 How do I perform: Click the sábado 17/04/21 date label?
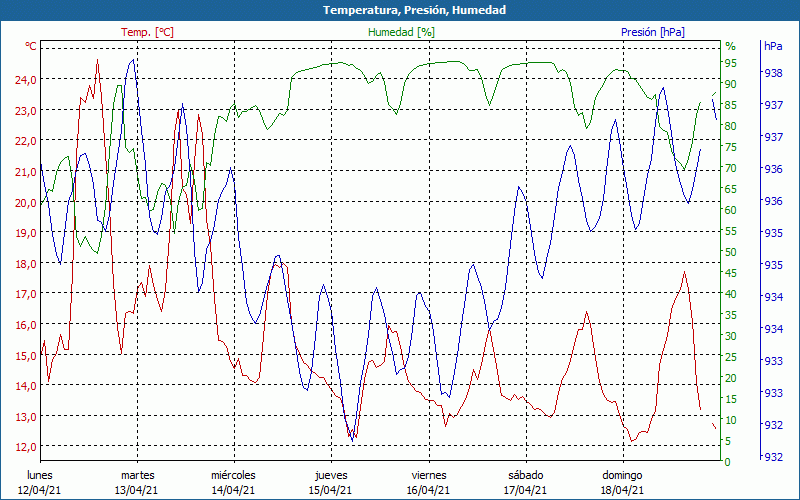(x=526, y=483)
